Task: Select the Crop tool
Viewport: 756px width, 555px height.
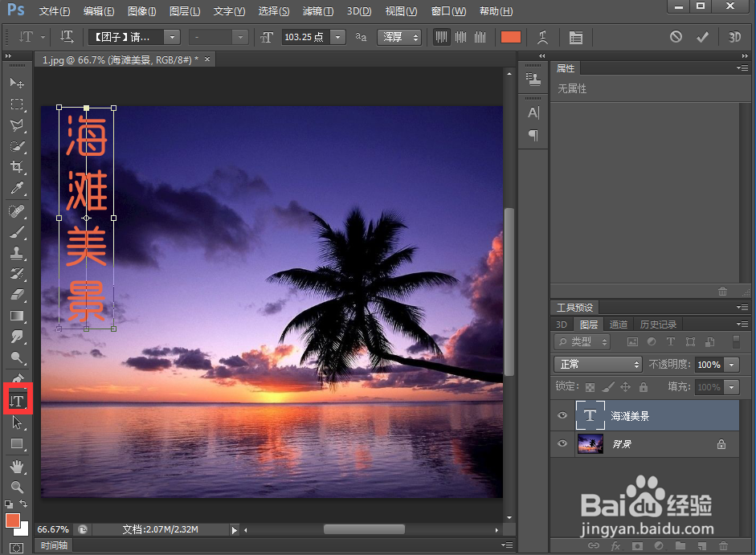Action: point(17,167)
